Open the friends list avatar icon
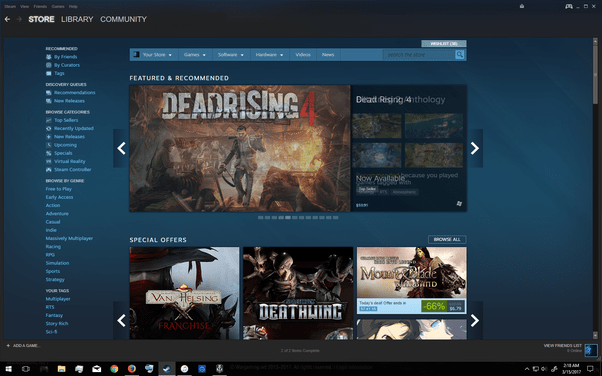 [x=591, y=350]
